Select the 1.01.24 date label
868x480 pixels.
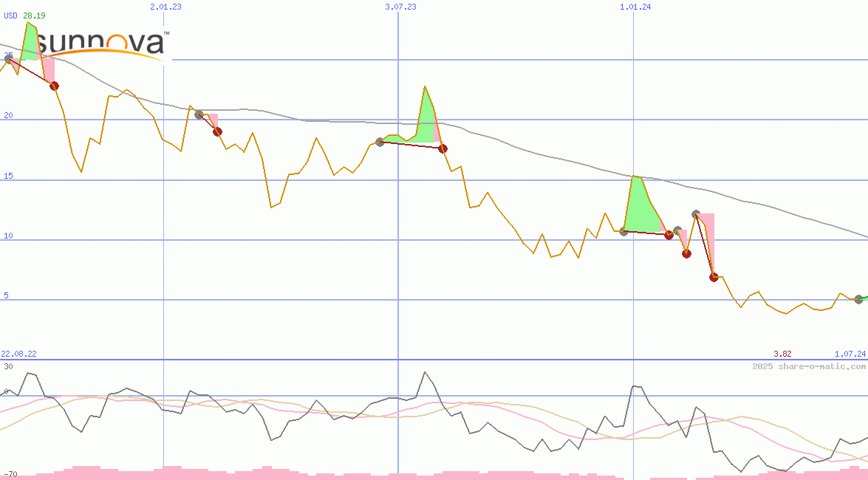tap(635, 7)
